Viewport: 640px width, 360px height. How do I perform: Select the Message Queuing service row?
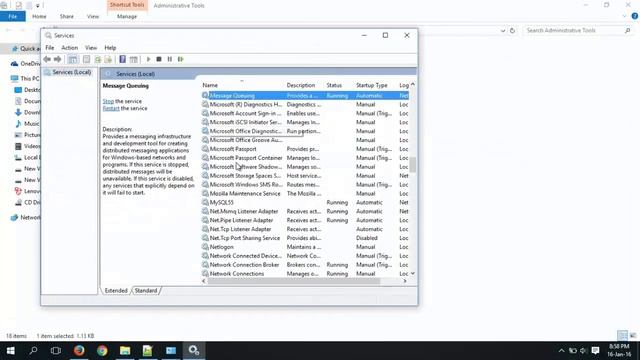pos(305,96)
